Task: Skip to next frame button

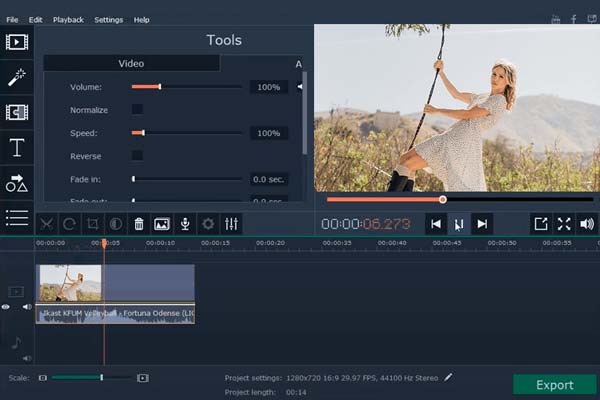Action: [482, 224]
